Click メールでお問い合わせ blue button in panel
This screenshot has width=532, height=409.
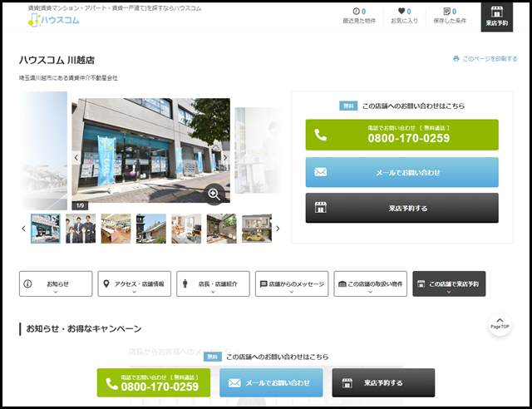tap(402, 172)
